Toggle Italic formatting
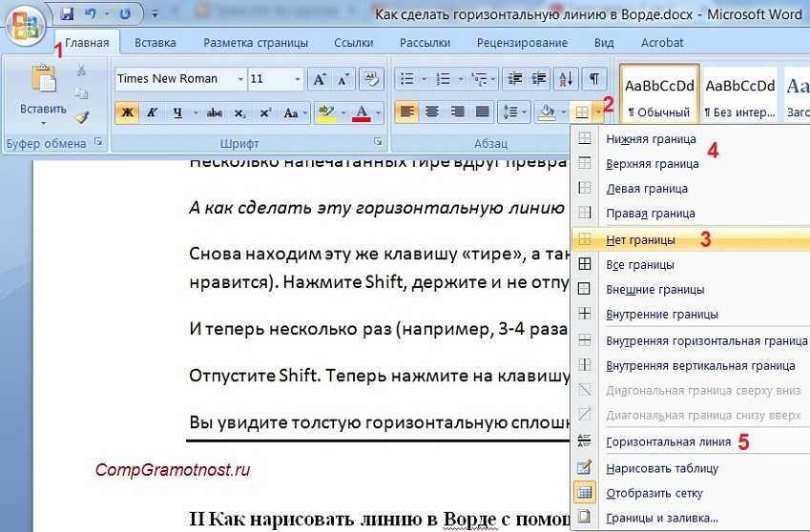The height and width of the screenshot is (532, 810). pyautogui.click(x=153, y=113)
